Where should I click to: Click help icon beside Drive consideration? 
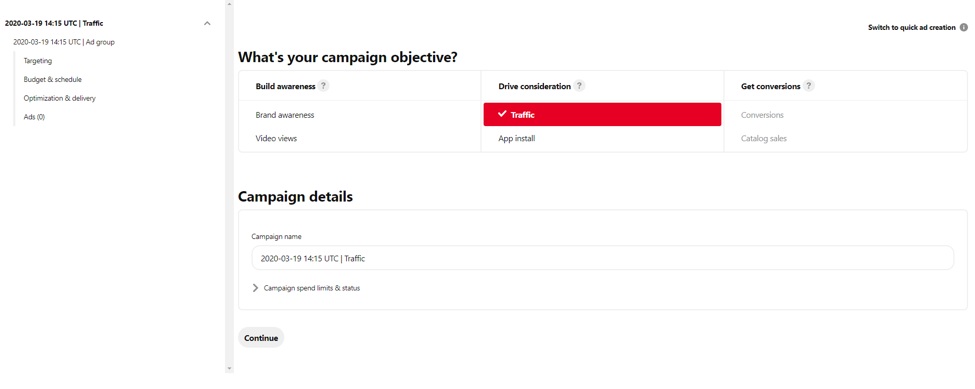pos(579,86)
